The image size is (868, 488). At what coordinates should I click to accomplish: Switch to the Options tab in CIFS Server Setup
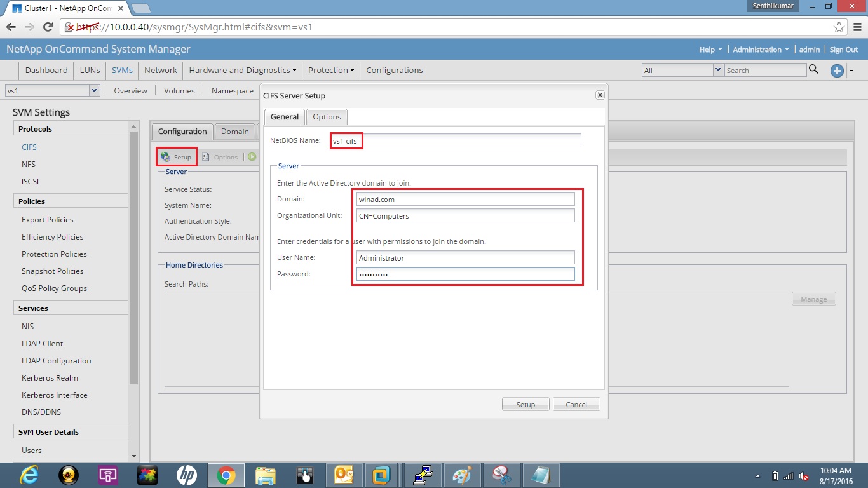pyautogui.click(x=327, y=116)
